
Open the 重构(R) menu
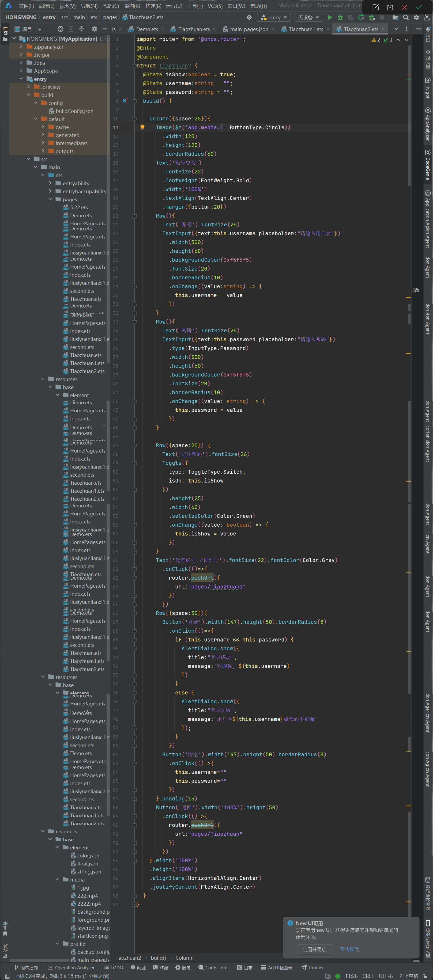pyautogui.click(x=132, y=6)
